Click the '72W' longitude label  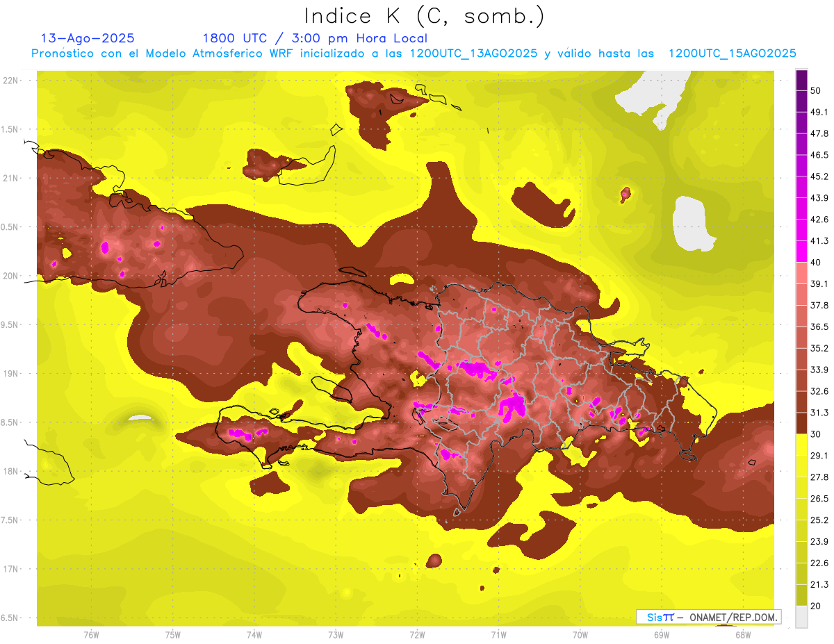tap(417, 635)
